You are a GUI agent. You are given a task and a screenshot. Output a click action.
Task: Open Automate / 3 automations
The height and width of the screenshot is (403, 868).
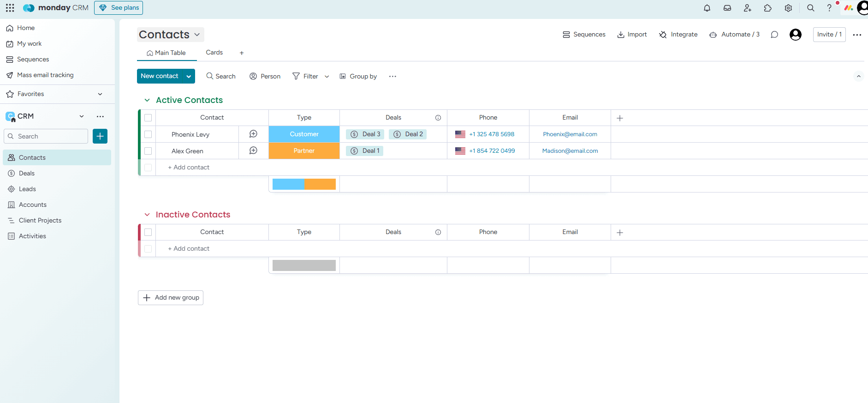735,35
